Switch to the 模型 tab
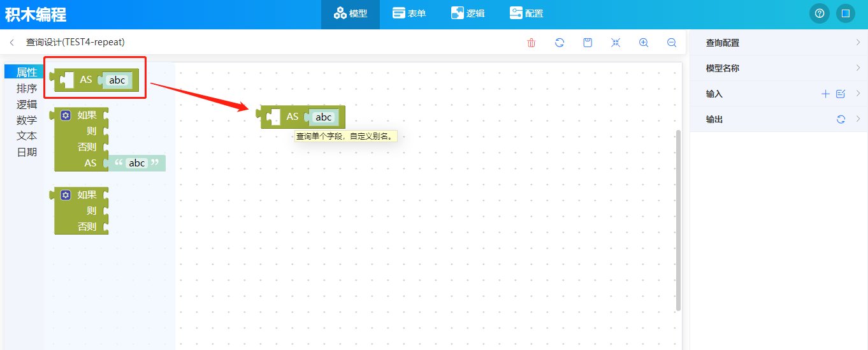Viewport: 868px width, 350px height. click(x=351, y=13)
